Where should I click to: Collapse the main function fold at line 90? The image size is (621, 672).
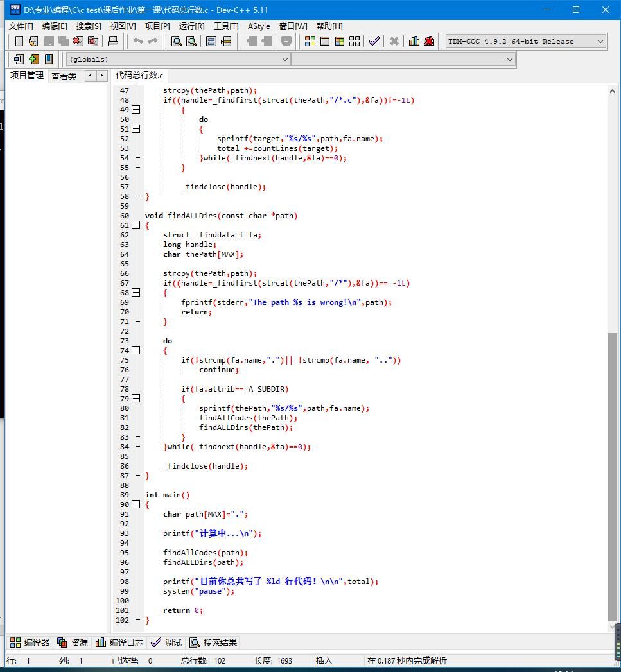click(x=136, y=504)
